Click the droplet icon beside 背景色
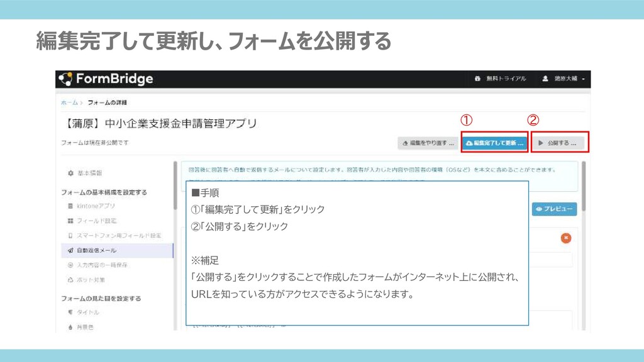 point(70,327)
